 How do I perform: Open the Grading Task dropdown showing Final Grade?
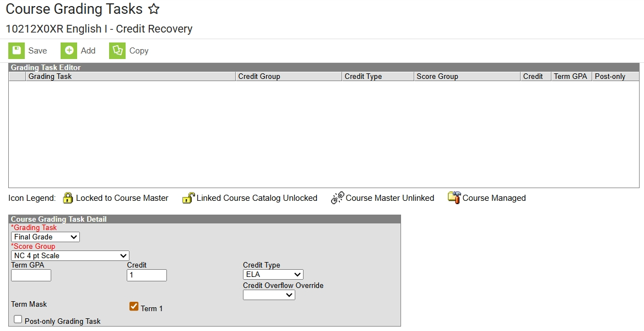45,237
